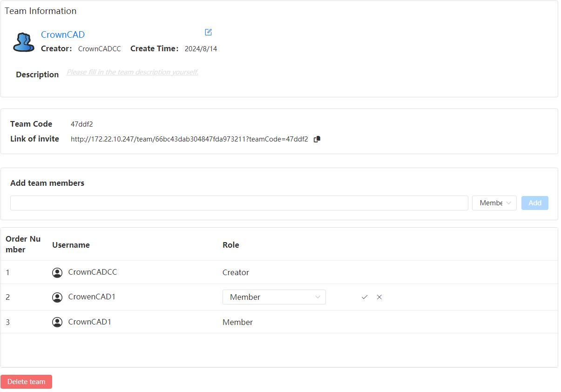Click the Username column header
561x392 pixels.
(71, 245)
